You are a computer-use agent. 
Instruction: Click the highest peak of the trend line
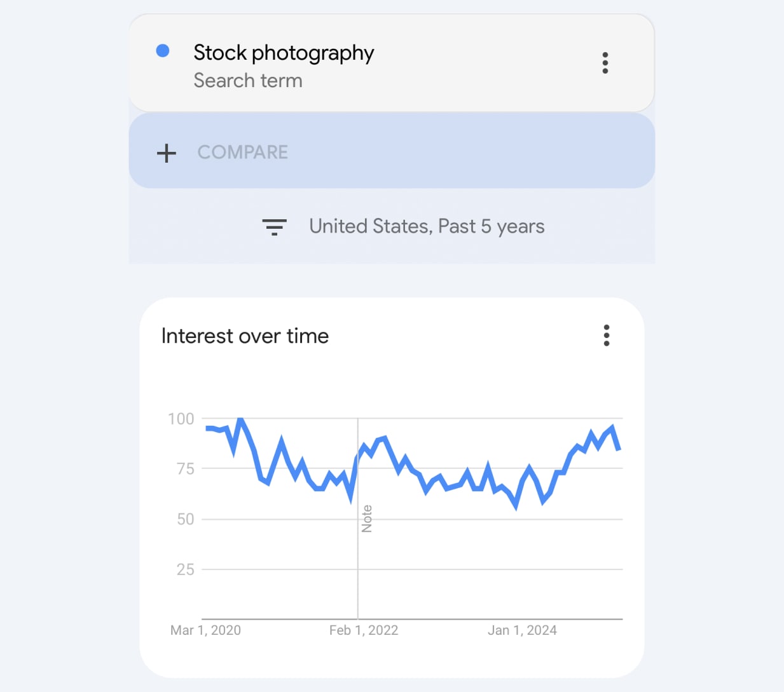[x=240, y=419]
